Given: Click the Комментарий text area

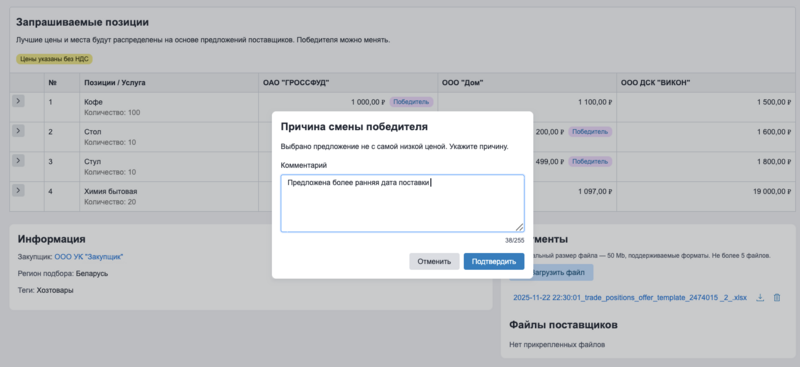Looking at the screenshot, I should coord(403,204).
